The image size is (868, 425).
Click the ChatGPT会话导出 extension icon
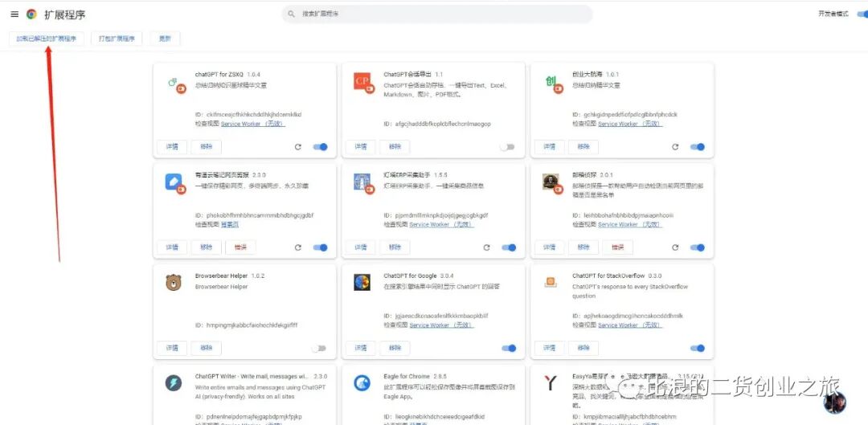363,83
